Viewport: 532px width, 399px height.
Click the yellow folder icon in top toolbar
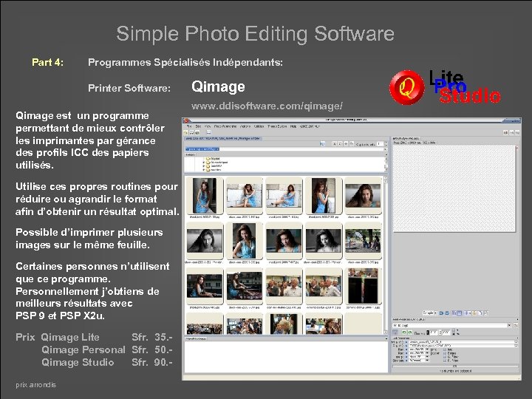coord(186,132)
